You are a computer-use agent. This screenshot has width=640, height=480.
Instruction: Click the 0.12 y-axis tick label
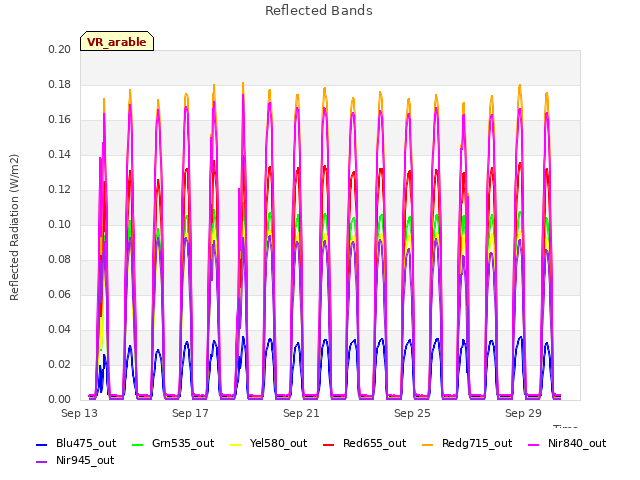pos(60,189)
